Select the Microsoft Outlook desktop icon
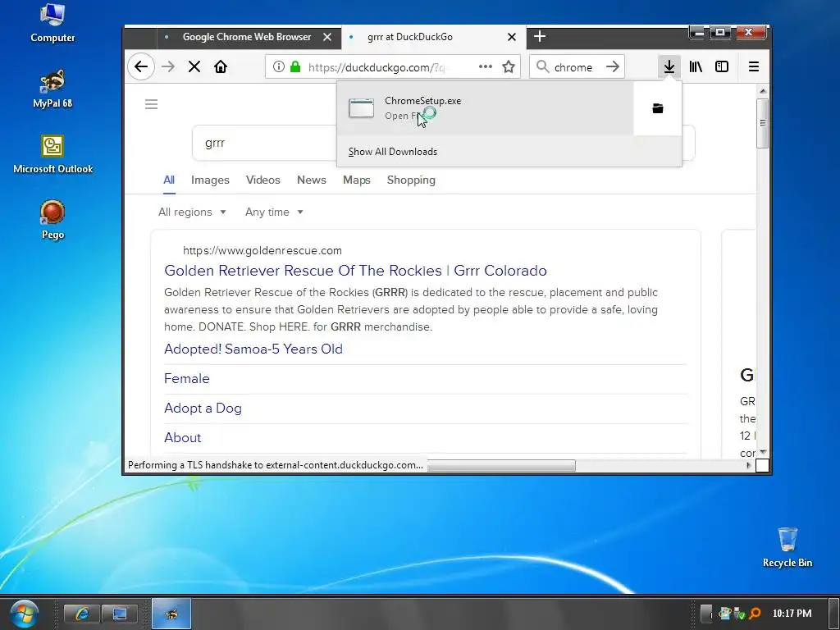 click(x=52, y=154)
